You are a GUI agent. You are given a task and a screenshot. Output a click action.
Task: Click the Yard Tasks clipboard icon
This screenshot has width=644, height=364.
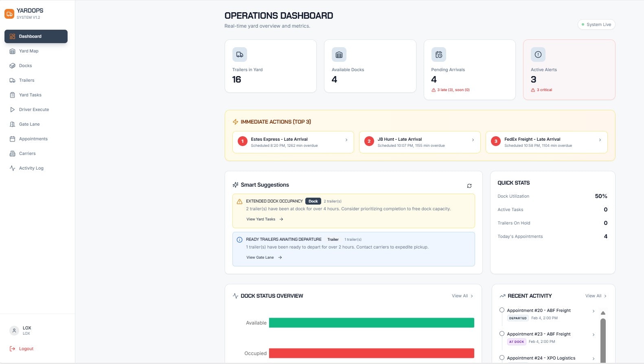click(x=12, y=95)
